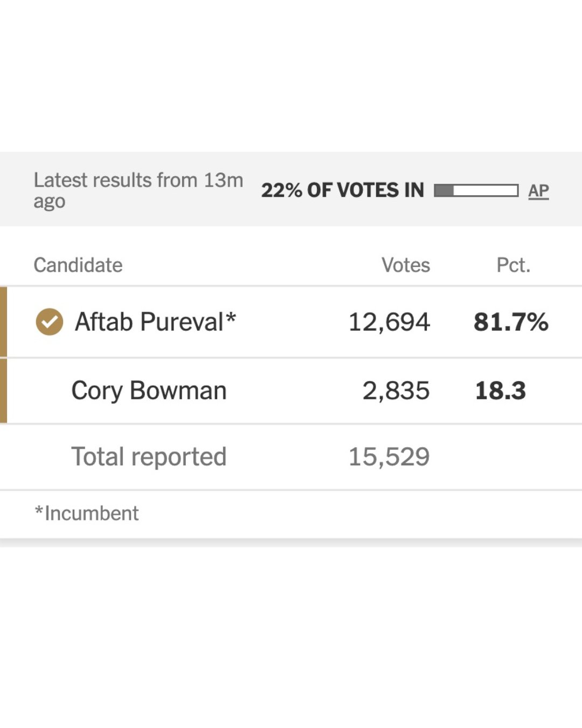Click Pureval's 12,694 vote count

click(389, 322)
